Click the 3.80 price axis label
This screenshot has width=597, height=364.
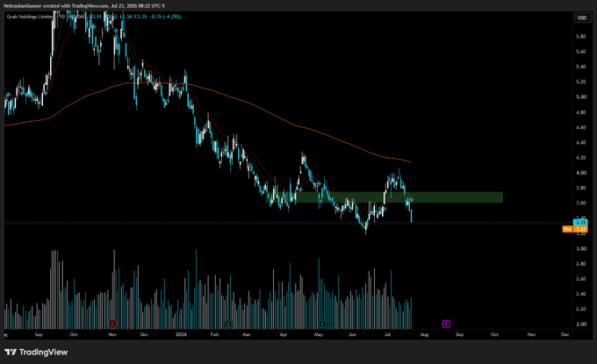(581, 188)
